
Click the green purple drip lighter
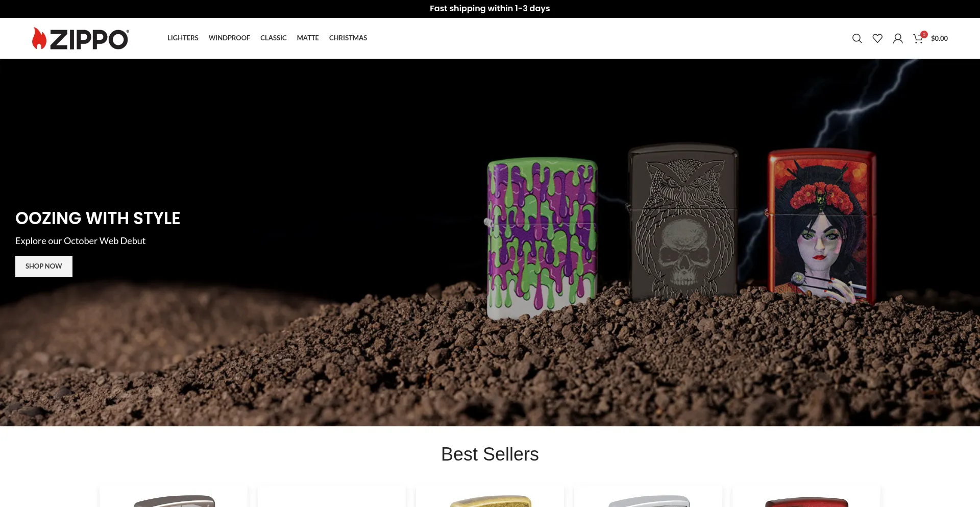(x=542, y=237)
